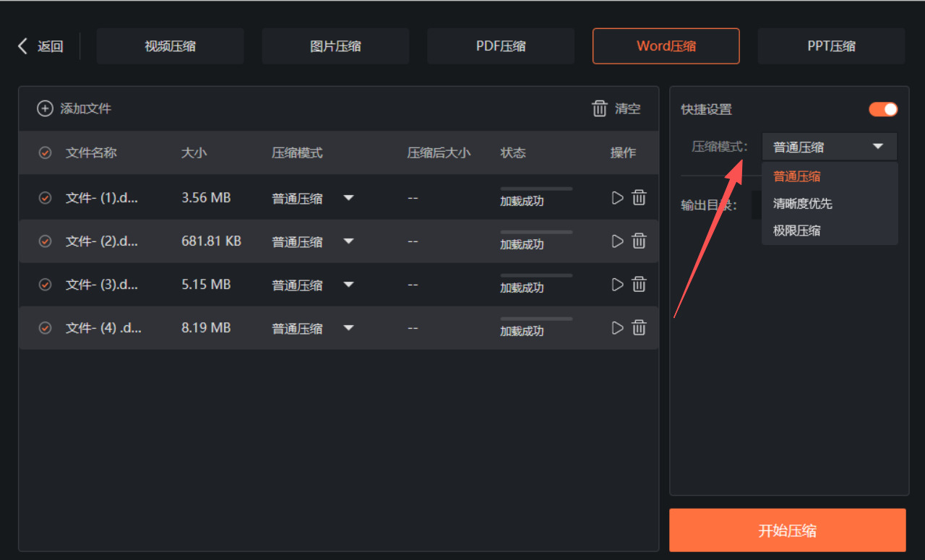Viewport: 925px width, 560px height.
Task: Collapse the 压缩模式 combo box in quick settings
Action: (830, 147)
